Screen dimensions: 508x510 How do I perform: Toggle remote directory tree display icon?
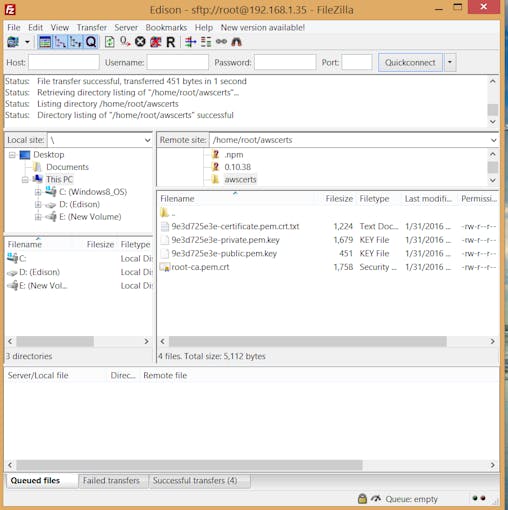[75, 42]
